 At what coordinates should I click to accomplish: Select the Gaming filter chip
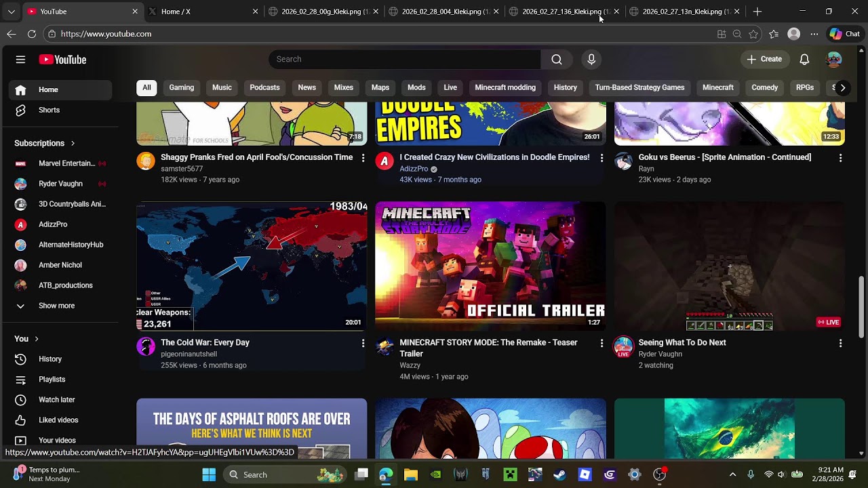coord(182,87)
